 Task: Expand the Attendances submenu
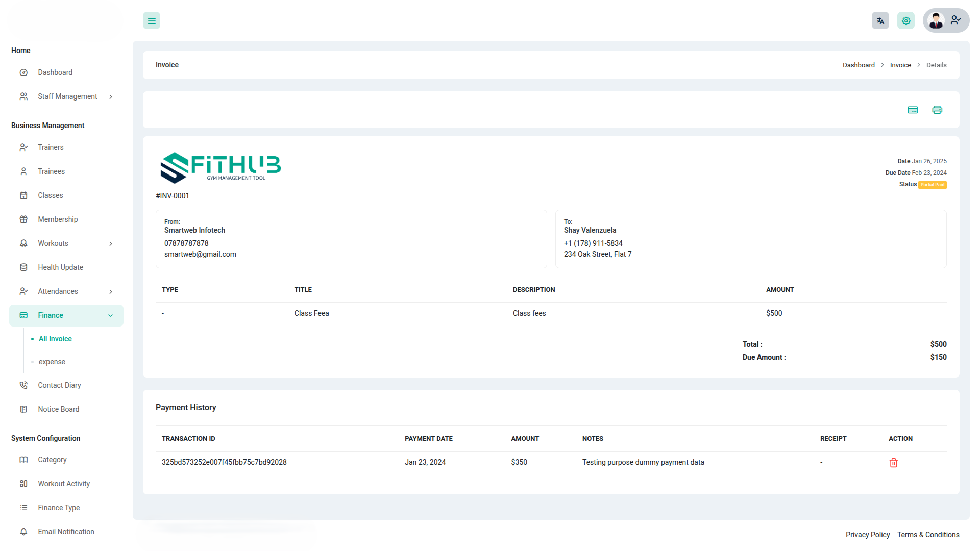tap(110, 292)
